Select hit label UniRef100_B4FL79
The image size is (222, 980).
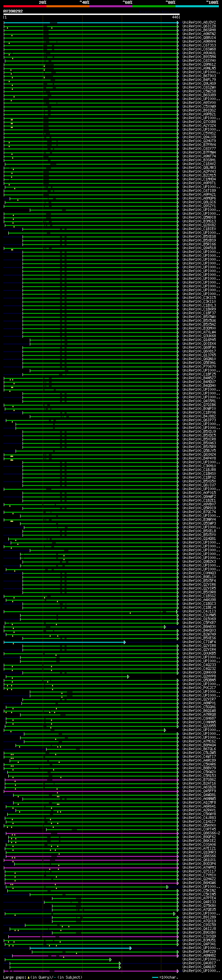pos(199,80)
